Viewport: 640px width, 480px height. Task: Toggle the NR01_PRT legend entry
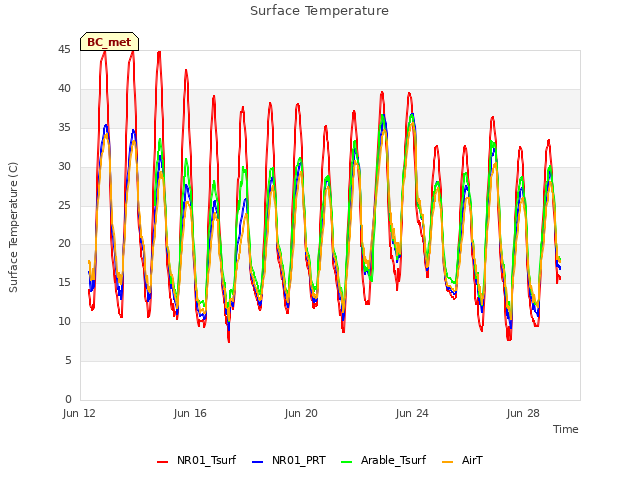point(289,460)
